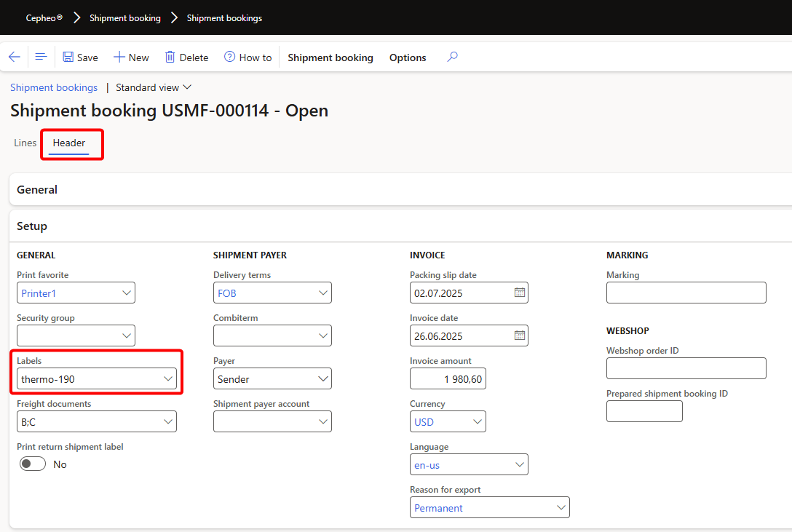Screen dimensions: 792x532
Task: Open the How to help icon
Action: pyautogui.click(x=230, y=57)
